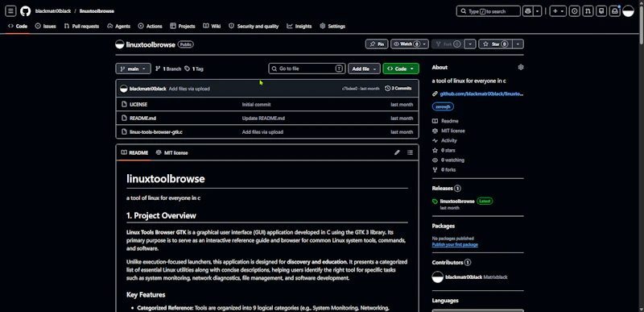Viewport: 644px width, 312px height.
Task: Open the global pull requests icon in header
Action: coord(588,11)
